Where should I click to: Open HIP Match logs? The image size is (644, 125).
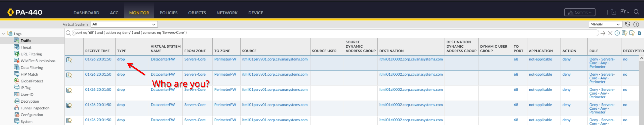[x=29, y=74]
